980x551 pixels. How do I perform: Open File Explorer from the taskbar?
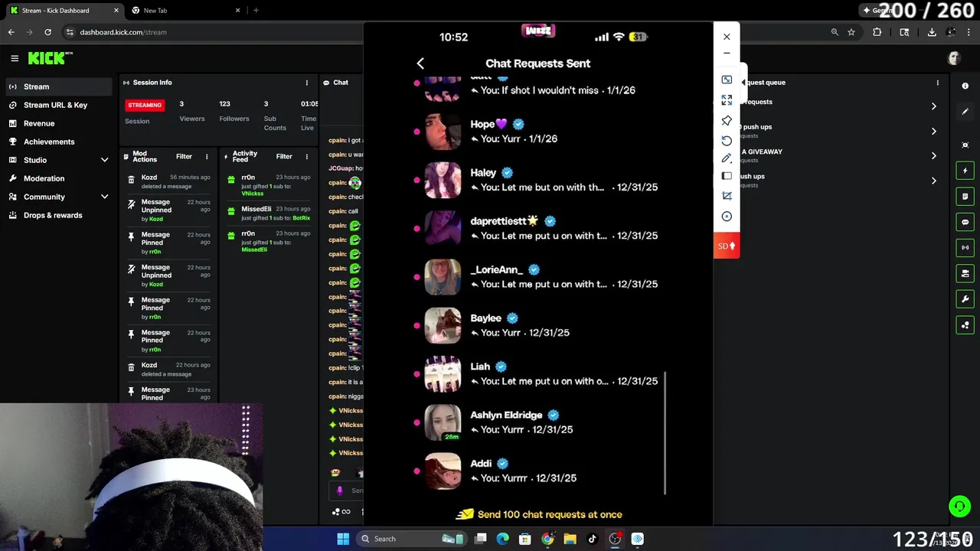pyautogui.click(x=570, y=539)
